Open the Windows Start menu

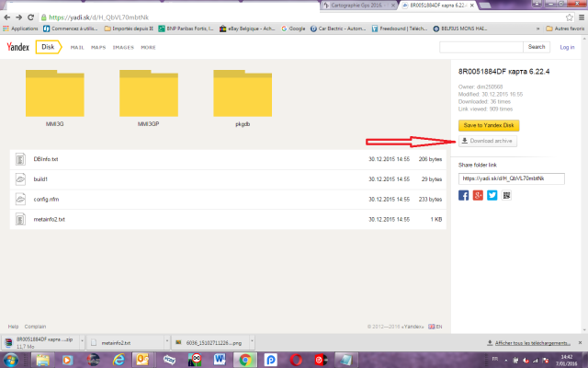[10, 358]
